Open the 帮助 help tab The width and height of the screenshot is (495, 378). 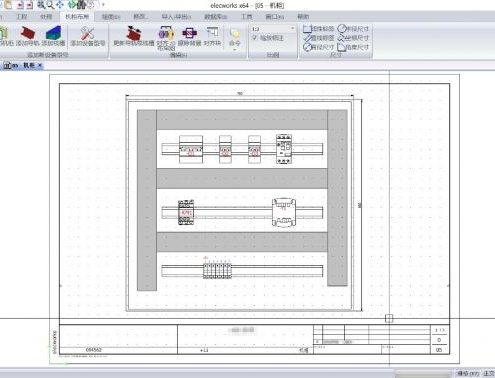pyautogui.click(x=303, y=16)
